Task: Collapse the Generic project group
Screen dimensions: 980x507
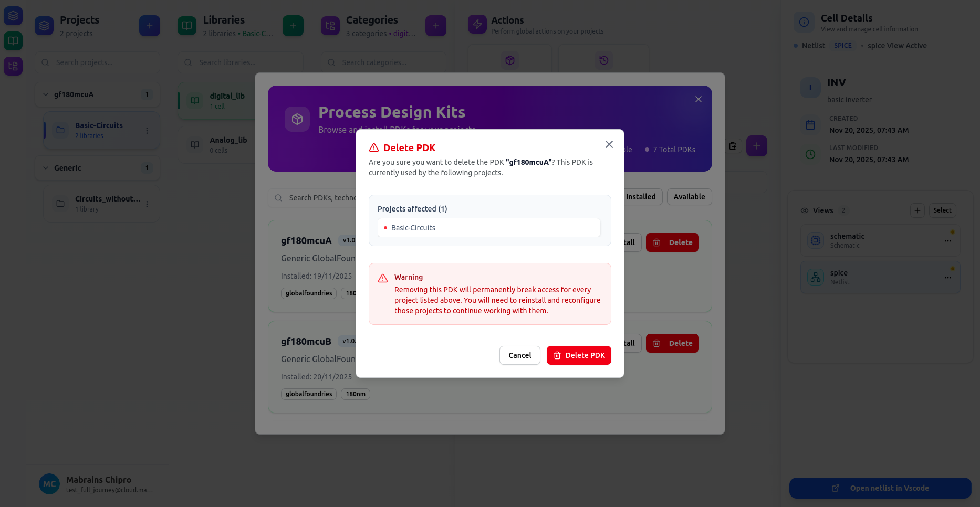Action: click(x=46, y=168)
